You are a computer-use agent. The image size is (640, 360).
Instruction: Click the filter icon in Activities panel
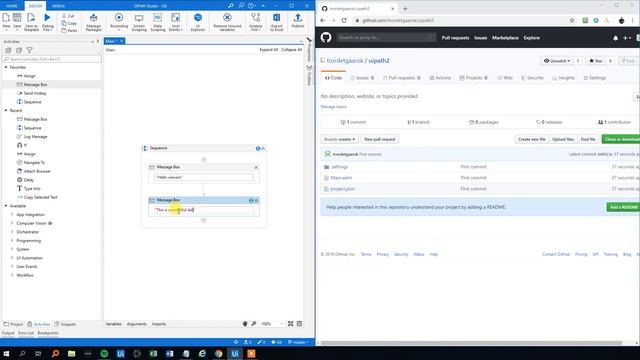click(29, 50)
